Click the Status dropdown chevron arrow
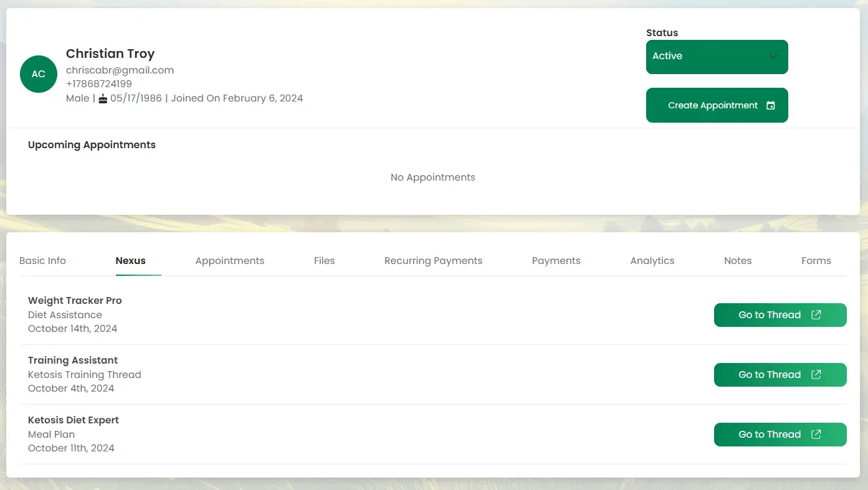868x490 pixels. [x=773, y=57]
